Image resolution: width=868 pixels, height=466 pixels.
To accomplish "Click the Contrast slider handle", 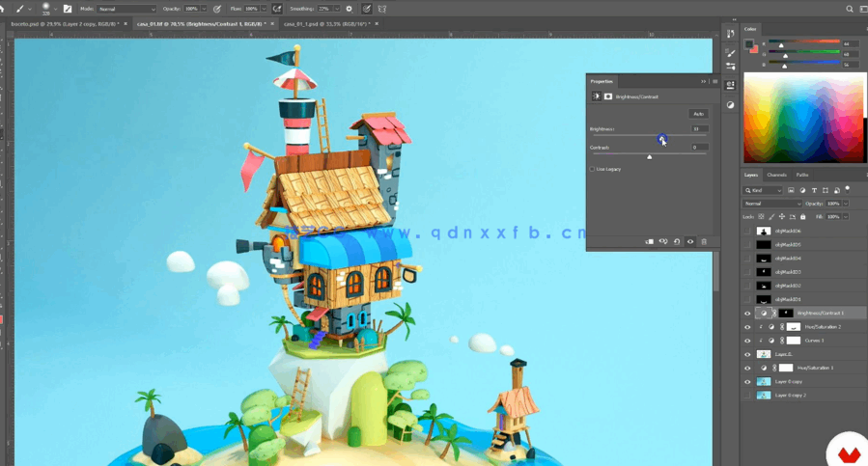I will point(650,157).
